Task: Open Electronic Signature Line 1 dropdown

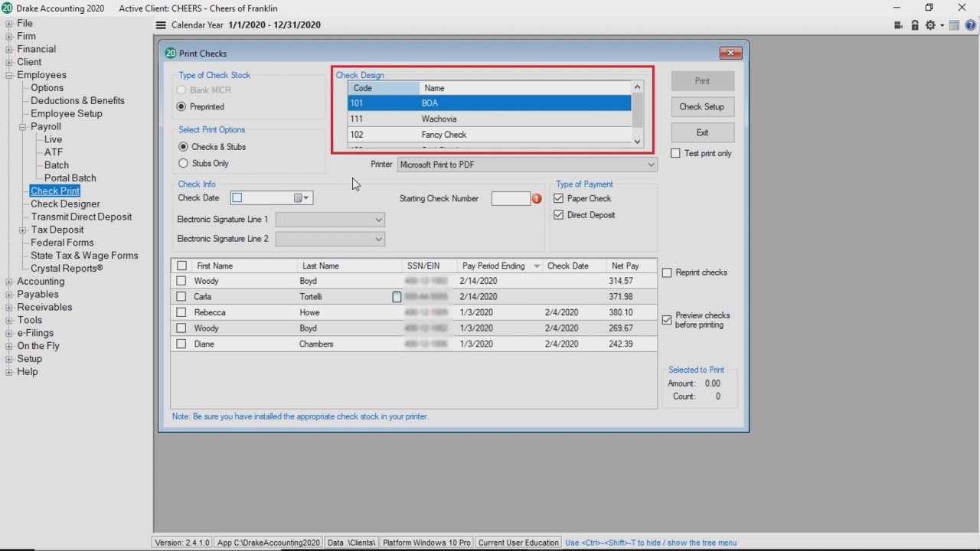Action: point(378,220)
